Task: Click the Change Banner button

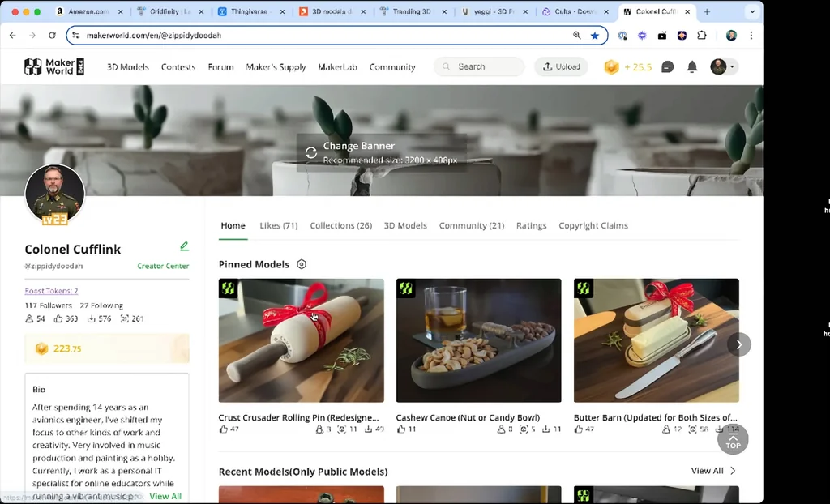Action: click(382, 152)
